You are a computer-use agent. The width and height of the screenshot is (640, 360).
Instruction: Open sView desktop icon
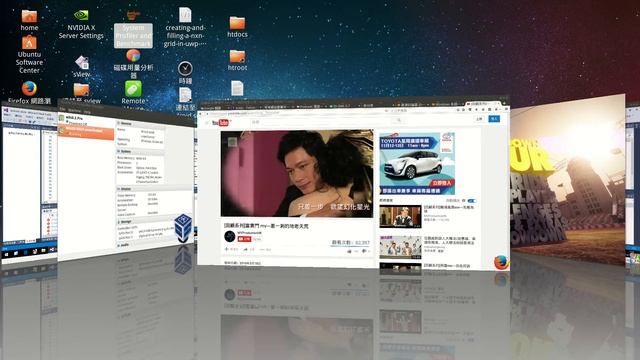(x=82, y=66)
